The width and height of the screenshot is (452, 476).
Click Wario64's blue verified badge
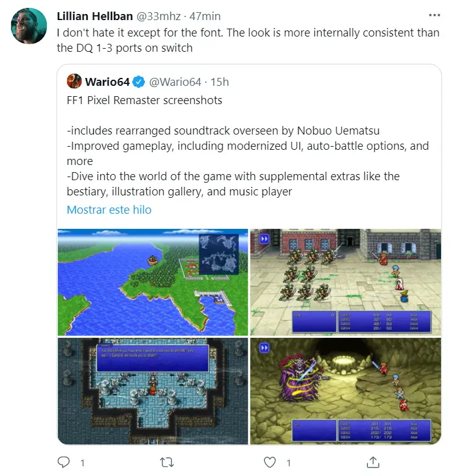tap(139, 82)
